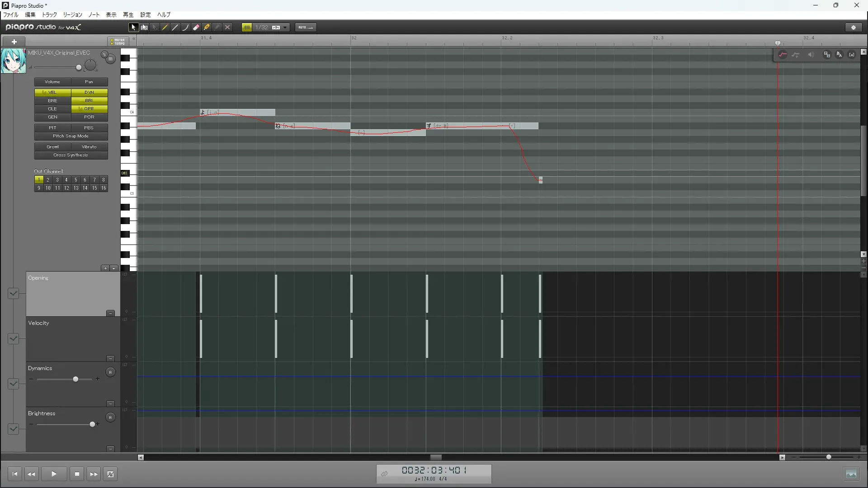Image resolution: width=868 pixels, height=488 pixels.
Task: Toggle the pitch curve display icon
Action: point(783,55)
